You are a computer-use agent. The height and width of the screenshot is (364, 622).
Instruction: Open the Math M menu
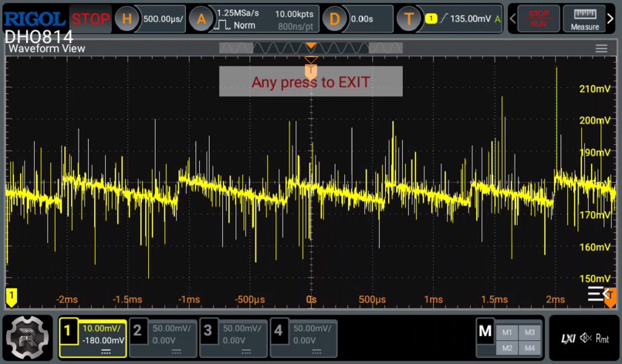tap(485, 331)
